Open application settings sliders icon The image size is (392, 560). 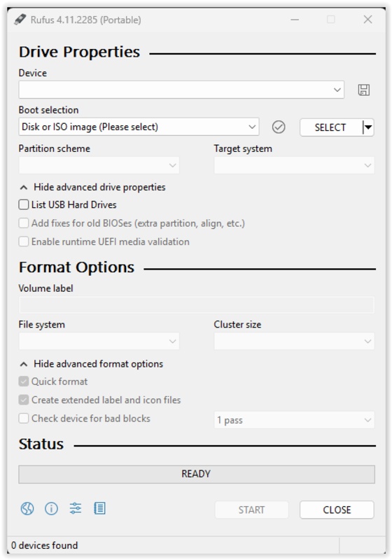pyautogui.click(x=76, y=508)
